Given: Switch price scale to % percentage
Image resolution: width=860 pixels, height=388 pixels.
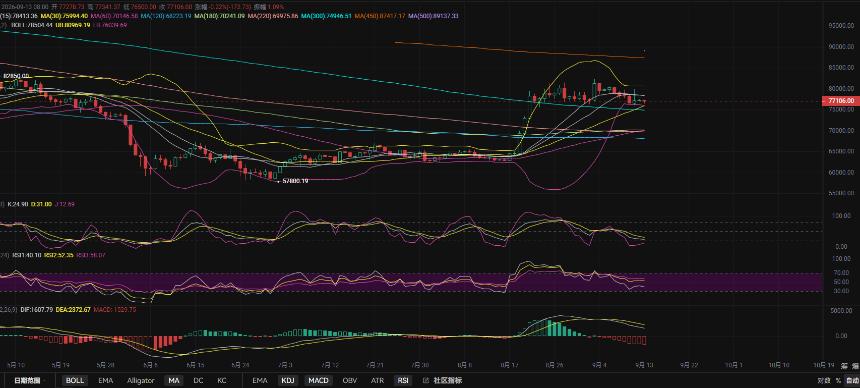Looking at the screenshot, I should (x=838, y=380).
